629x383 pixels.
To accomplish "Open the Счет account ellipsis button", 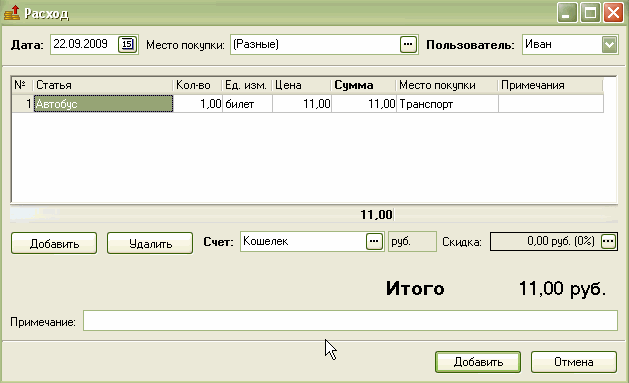I will pos(374,241).
